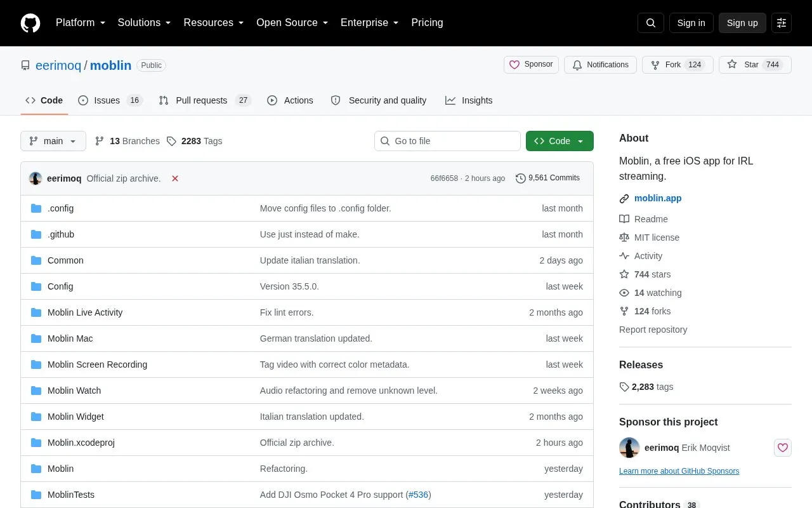Go to the GitHub homepage logo
The image size is (812, 508).
point(30,23)
